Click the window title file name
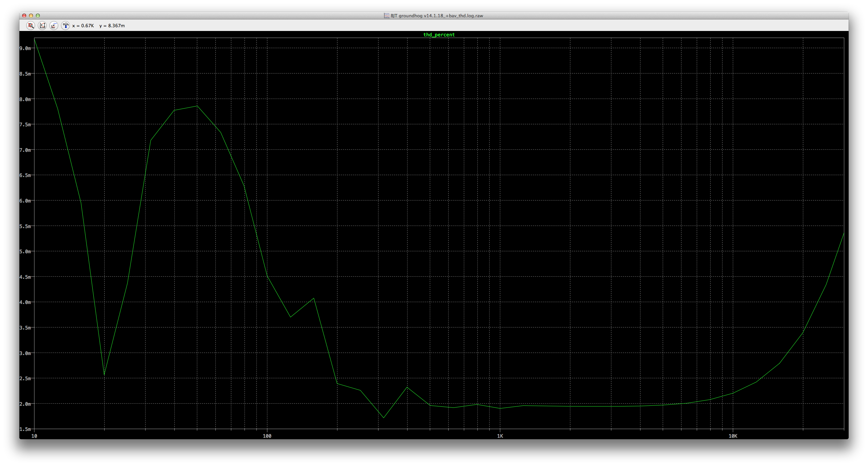This screenshot has width=868, height=466. click(437, 16)
